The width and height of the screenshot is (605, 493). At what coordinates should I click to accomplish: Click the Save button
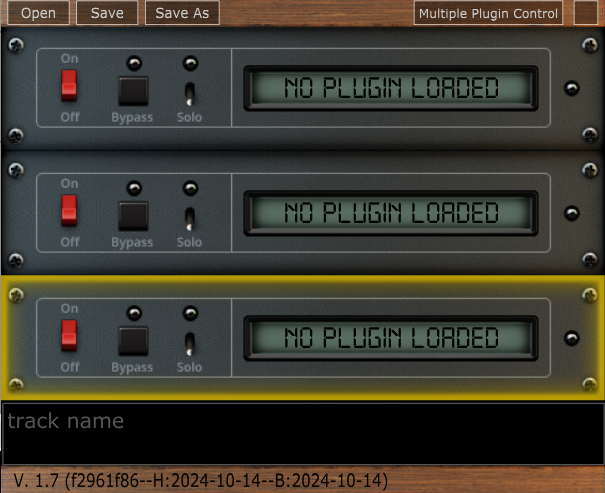point(107,13)
